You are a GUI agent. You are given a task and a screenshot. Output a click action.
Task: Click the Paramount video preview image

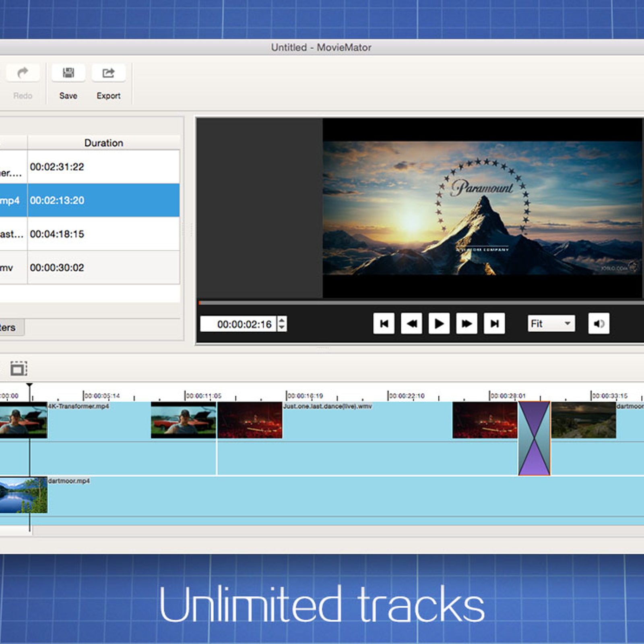coord(482,208)
